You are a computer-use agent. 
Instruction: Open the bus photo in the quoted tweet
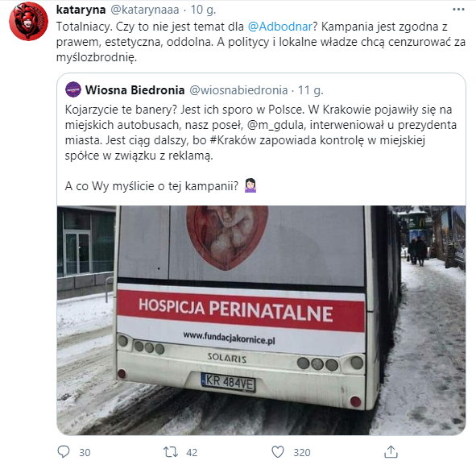point(261,320)
